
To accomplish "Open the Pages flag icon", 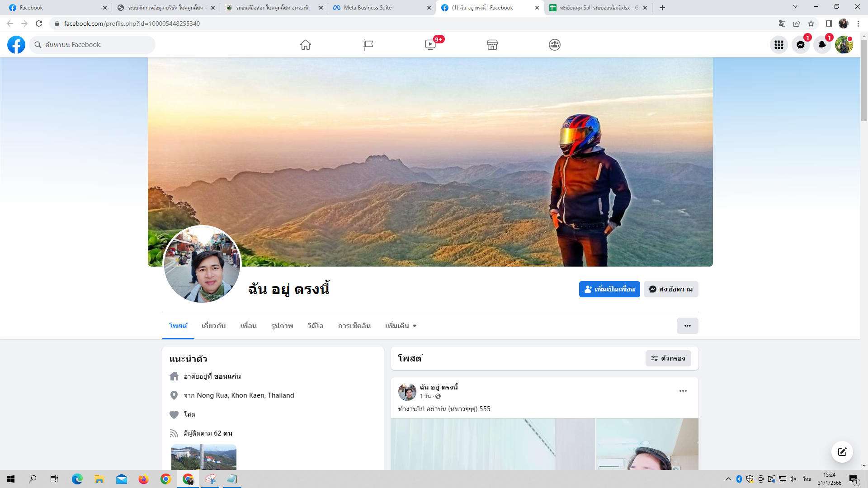I will [368, 45].
